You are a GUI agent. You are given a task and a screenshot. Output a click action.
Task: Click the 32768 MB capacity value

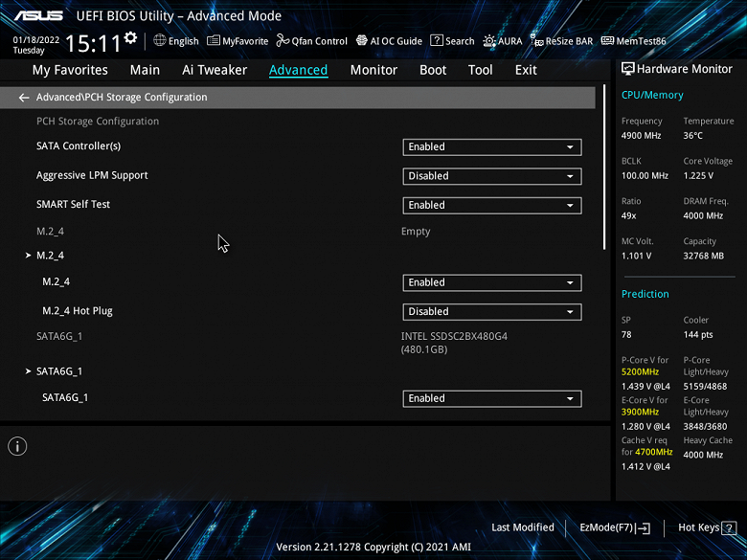(703, 257)
